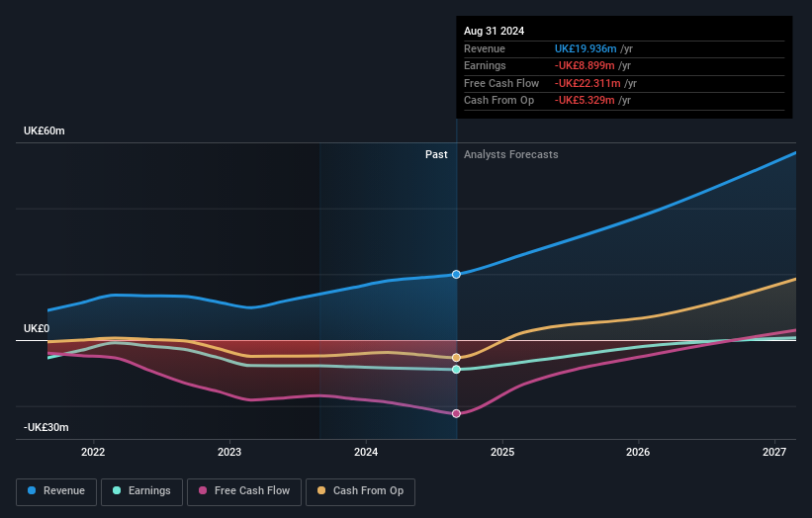This screenshot has height=518, width=812.
Task: Click the 2022 x-axis label
Action: pos(93,453)
